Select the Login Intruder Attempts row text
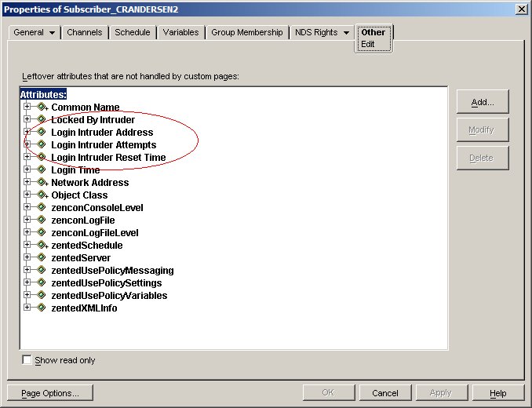 [104, 145]
